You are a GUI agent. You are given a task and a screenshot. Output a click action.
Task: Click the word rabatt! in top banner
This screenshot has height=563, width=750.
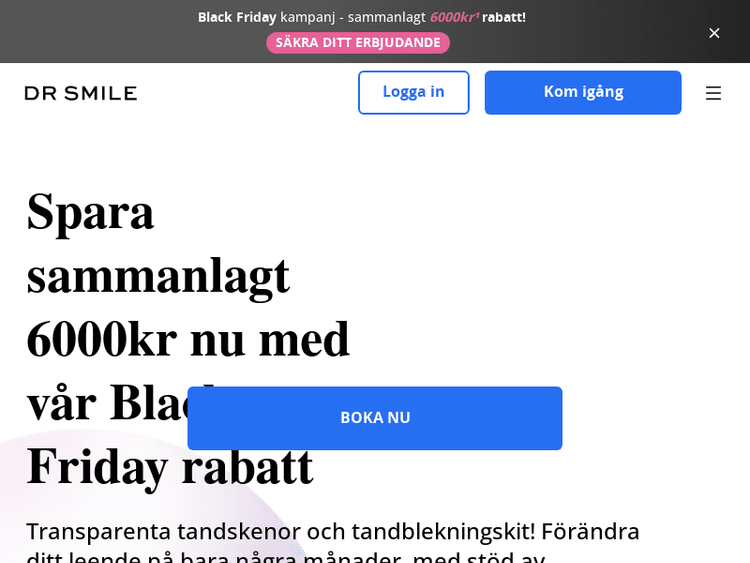504,17
